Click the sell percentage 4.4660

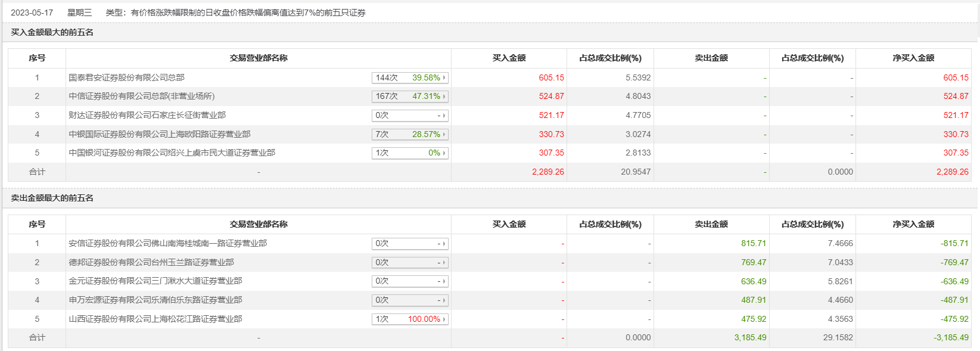click(x=840, y=300)
